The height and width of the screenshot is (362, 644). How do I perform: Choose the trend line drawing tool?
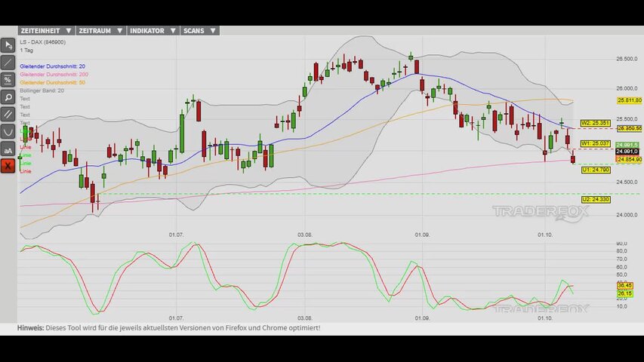click(8, 63)
